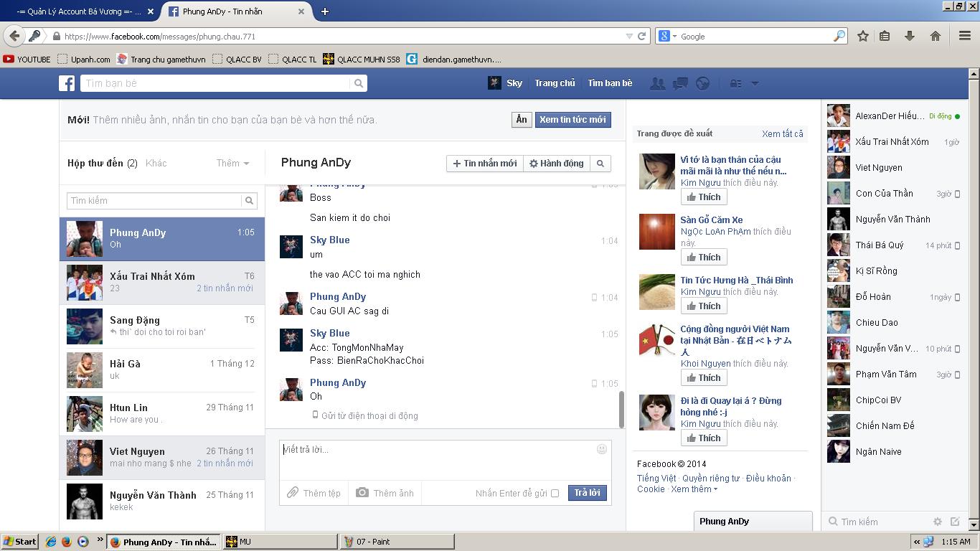This screenshot has height=551, width=980.
Task: Click Xem tất cả link
Action: tap(783, 133)
